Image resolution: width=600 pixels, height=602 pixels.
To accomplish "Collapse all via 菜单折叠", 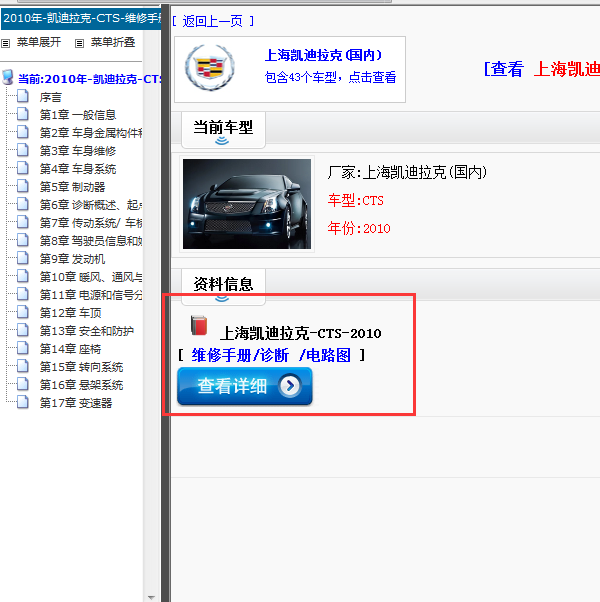I will point(113,42).
